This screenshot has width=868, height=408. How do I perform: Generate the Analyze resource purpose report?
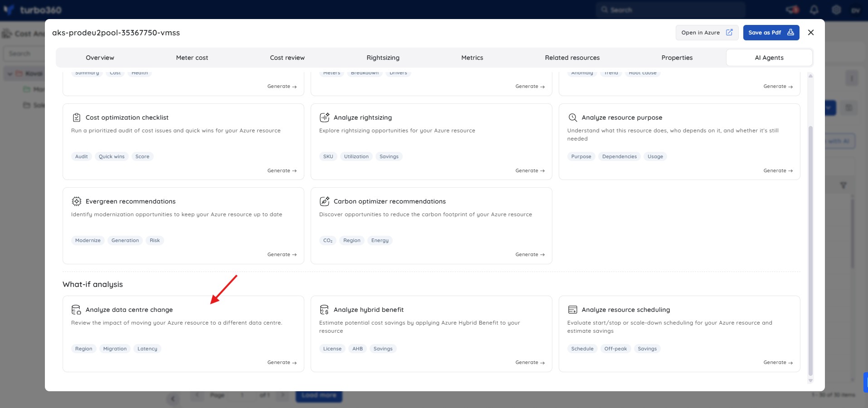click(x=778, y=170)
